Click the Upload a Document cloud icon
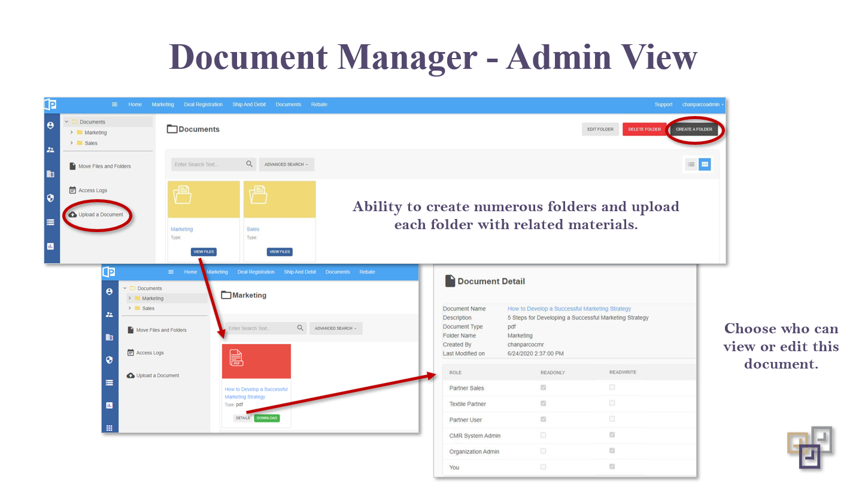Viewport: 868px width, 487px height. (72, 214)
